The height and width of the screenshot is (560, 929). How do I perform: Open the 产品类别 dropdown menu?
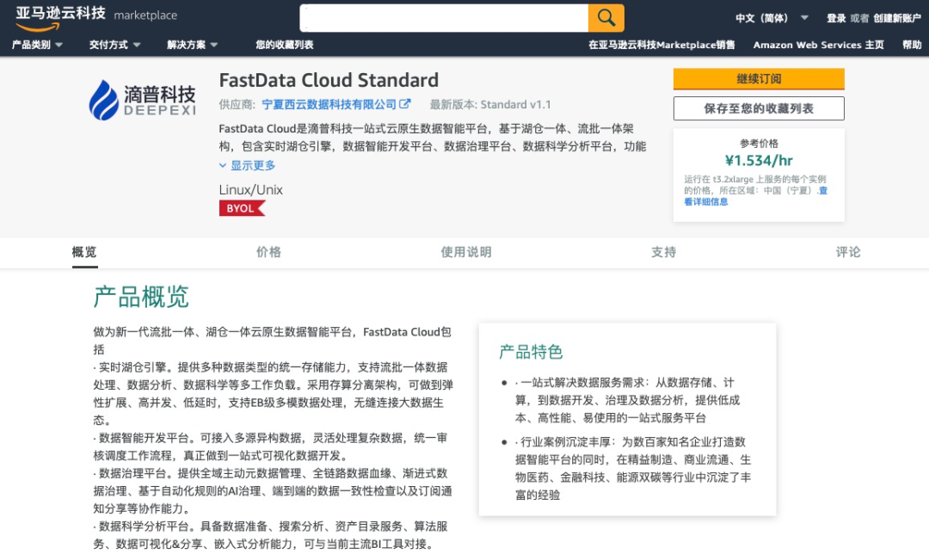(x=37, y=45)
